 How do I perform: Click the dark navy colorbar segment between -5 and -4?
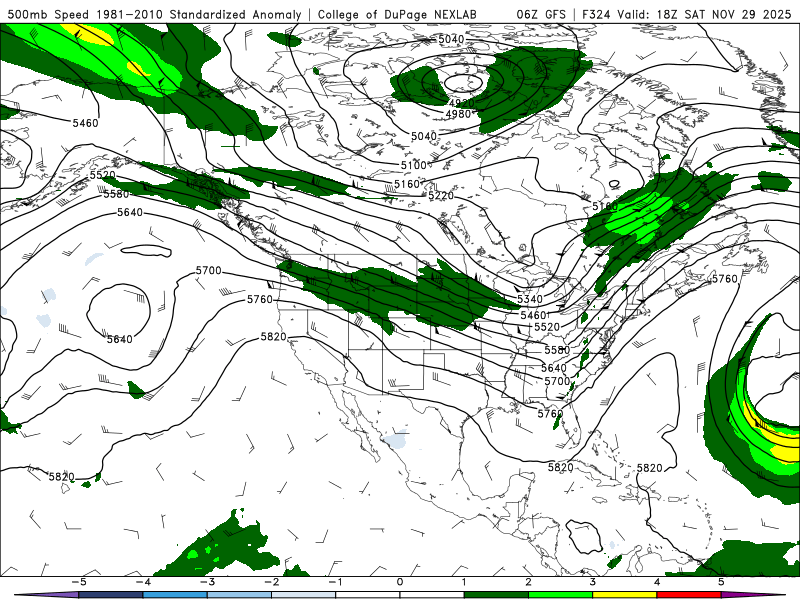110,595
